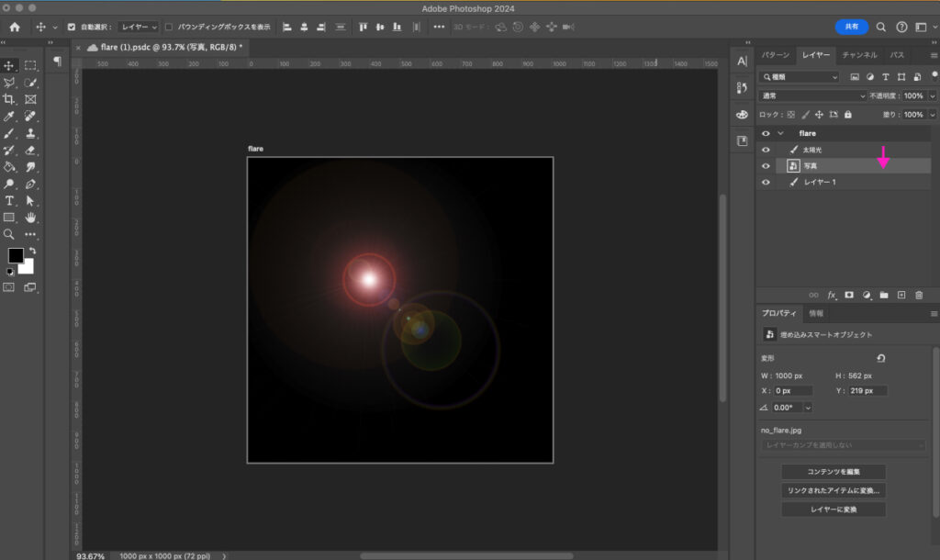
Task: Click the コンテンツを編集 button
Action: (x=834, y=472)
